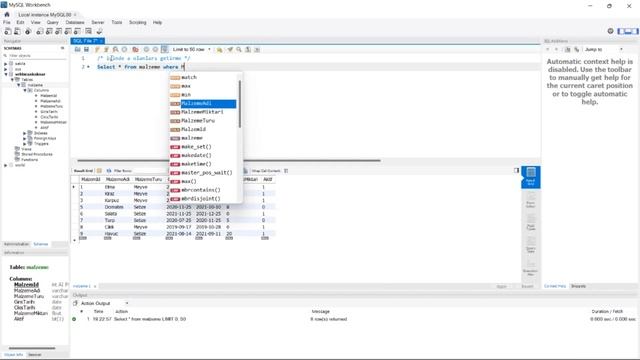The image size is (640, 360).
Task: Switch to the Schemas tab in Navigator
Action: coord(41,244)
